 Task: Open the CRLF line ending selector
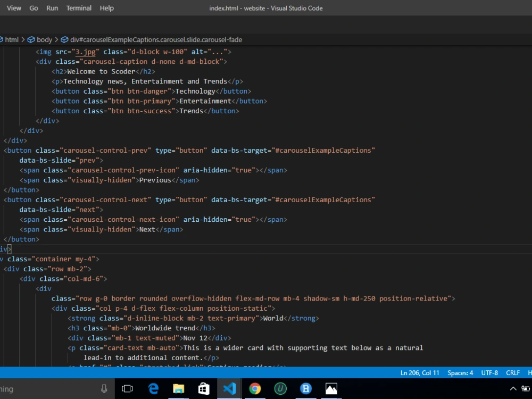(x=512, y=372)
